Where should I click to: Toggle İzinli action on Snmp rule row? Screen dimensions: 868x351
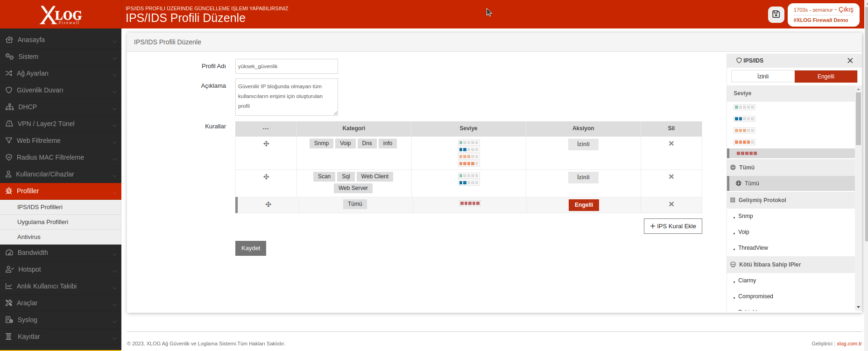(x=583, y=144)
